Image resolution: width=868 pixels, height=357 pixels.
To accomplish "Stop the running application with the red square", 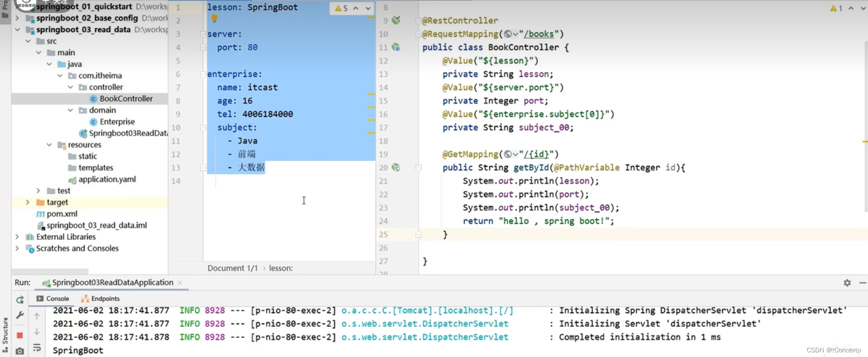I will click(x=20, y=335).
